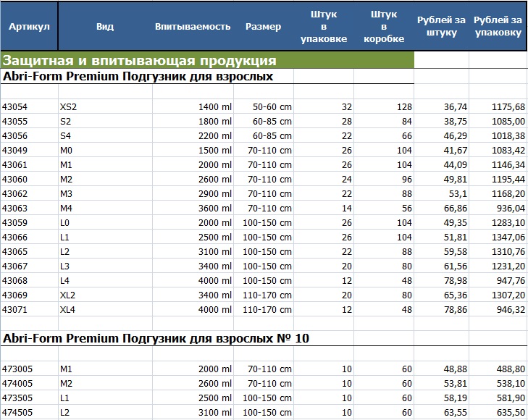Click price per piece 53,1
The width and height of the screenshot is (528, 420).
pyautogui.click(x=442, y=193)
